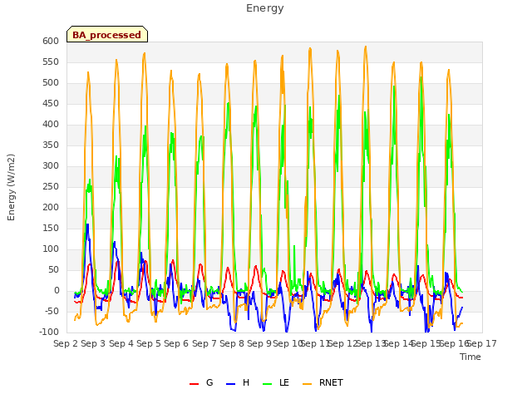Select the RNET legend text
The image size is (532, 399).
point(331,382)
